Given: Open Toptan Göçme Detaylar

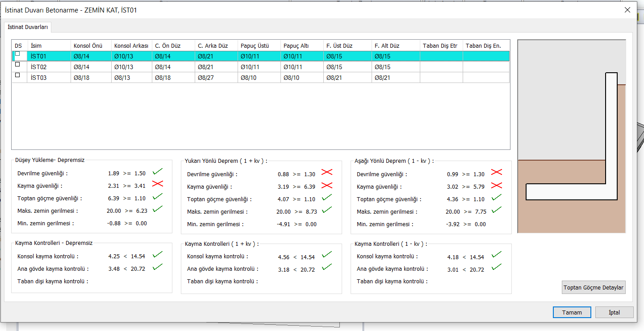Looking at the screenshot, I should pos(594,288).
